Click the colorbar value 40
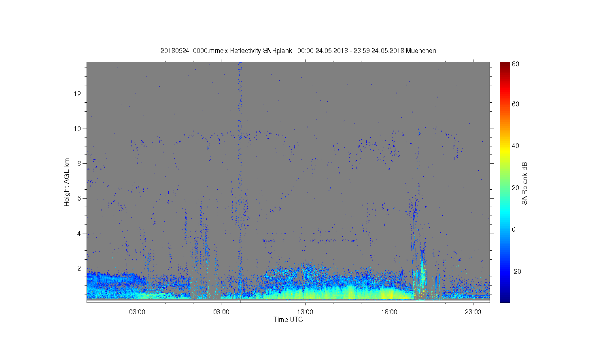 click(516, 146)
